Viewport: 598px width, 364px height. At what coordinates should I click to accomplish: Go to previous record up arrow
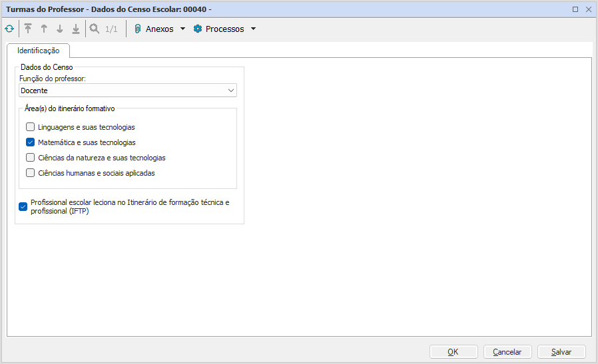tap(44, 29)
